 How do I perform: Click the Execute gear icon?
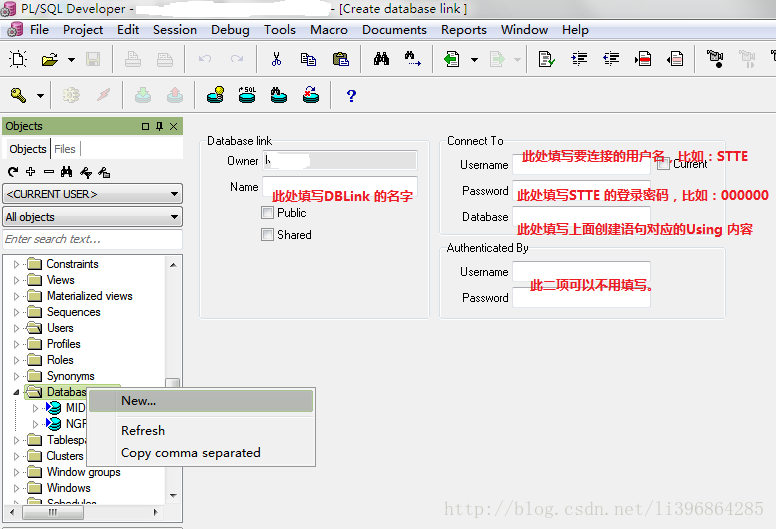71,95
